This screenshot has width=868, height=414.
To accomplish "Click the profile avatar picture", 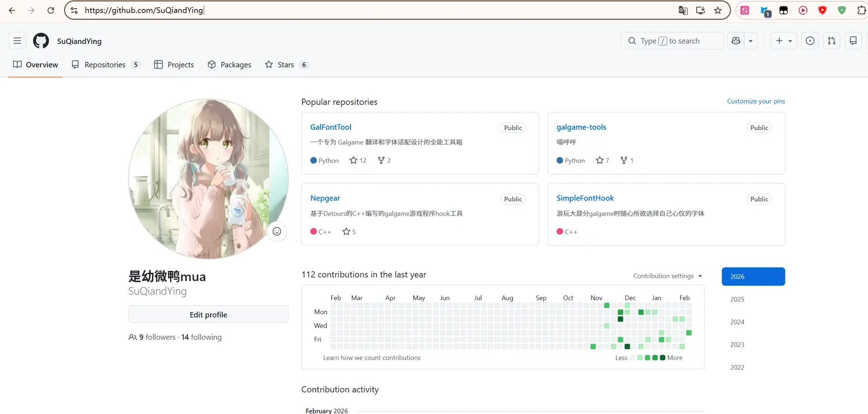I will click(208, 179).
